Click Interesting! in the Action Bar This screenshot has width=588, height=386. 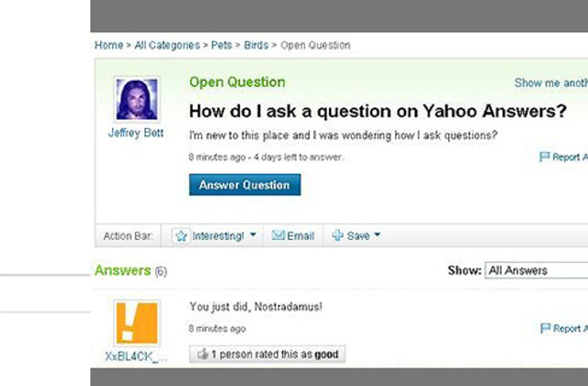point(218,236)
